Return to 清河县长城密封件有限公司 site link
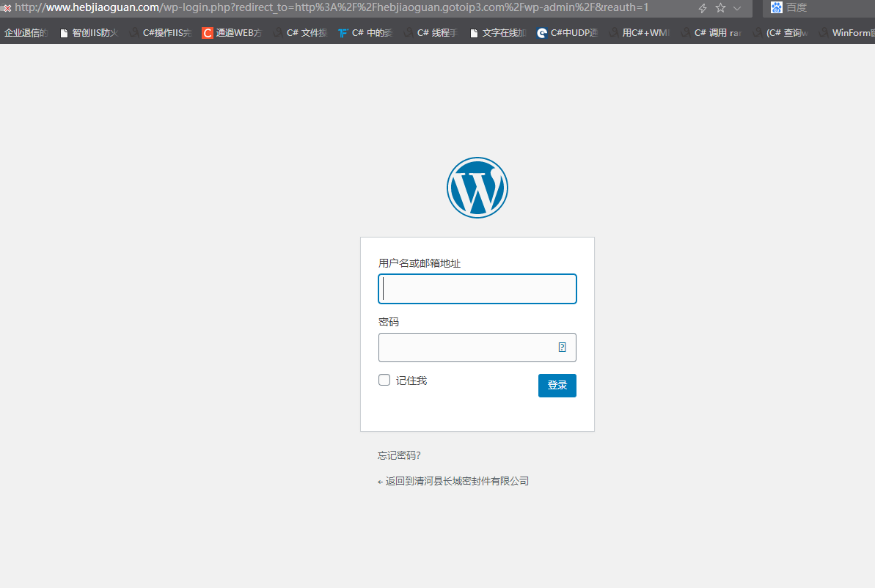This screenshot has width=875, height=588. (453, 482)
